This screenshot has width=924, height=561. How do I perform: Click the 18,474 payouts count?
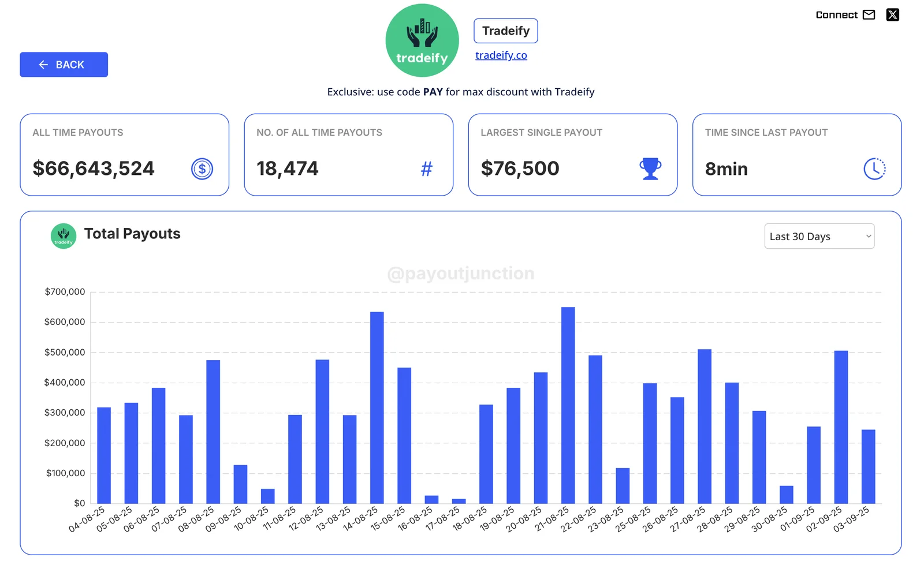pyautogui.click(x=287, y=169)
